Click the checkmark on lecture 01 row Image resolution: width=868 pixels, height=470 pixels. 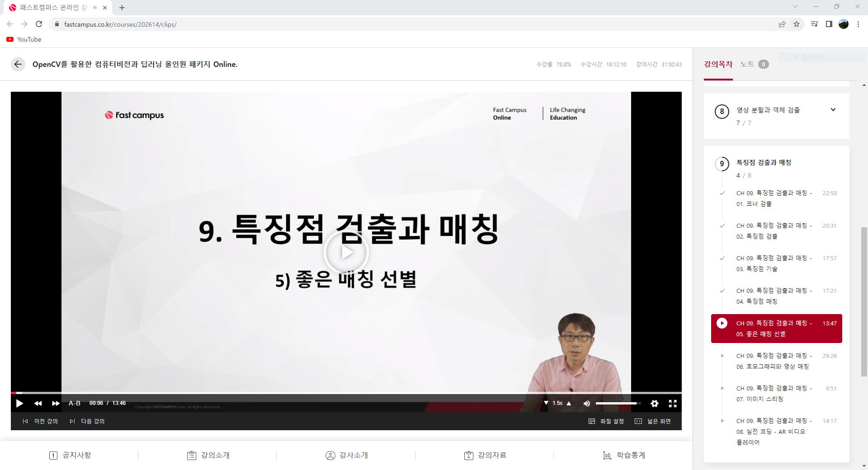[x=722, y=193]
